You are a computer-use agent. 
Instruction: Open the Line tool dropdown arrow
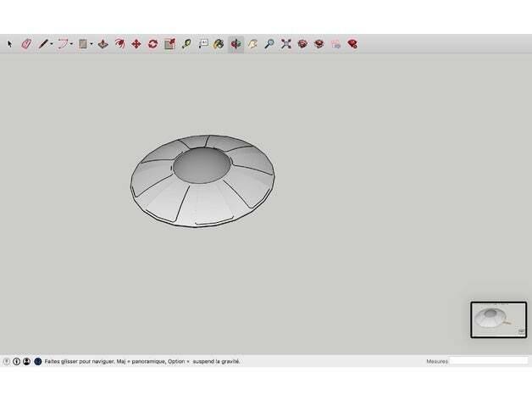(x=52, y=44)
